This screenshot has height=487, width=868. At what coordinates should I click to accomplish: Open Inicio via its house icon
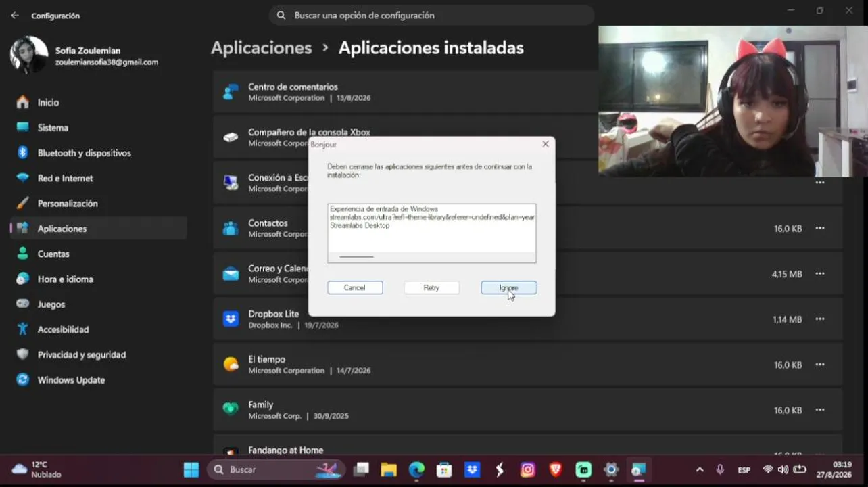click(23, 102)
